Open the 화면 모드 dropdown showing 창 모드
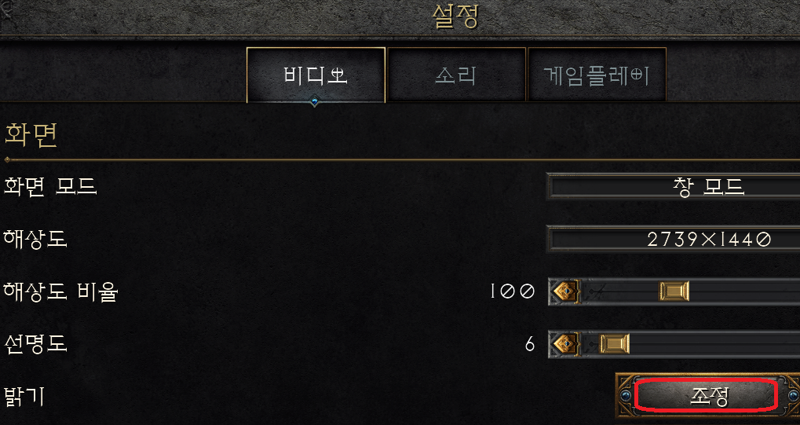This screenshot has height=425, width=800. pos(673,187)
